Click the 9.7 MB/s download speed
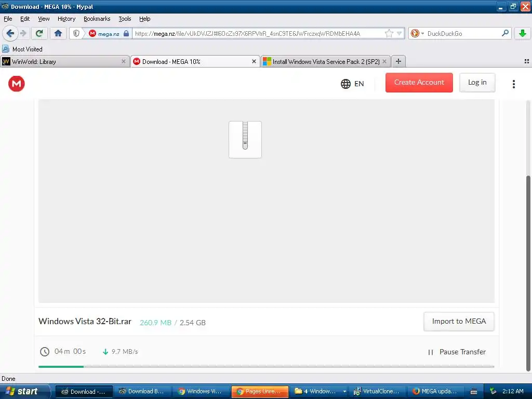 pos(125,352)
